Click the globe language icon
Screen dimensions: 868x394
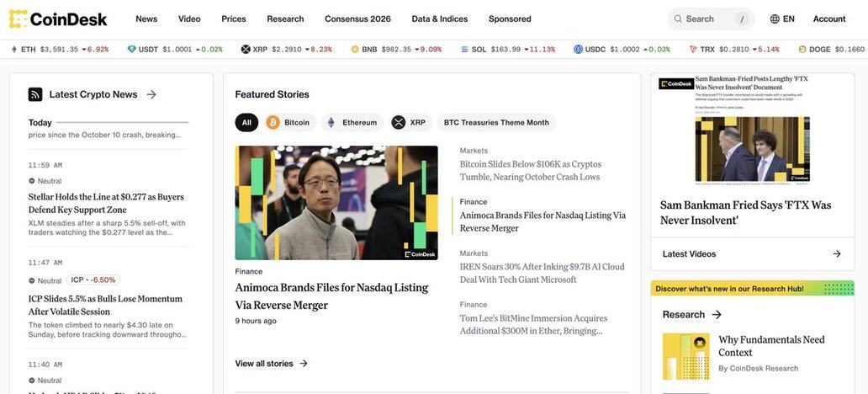(x=775, y=19)
